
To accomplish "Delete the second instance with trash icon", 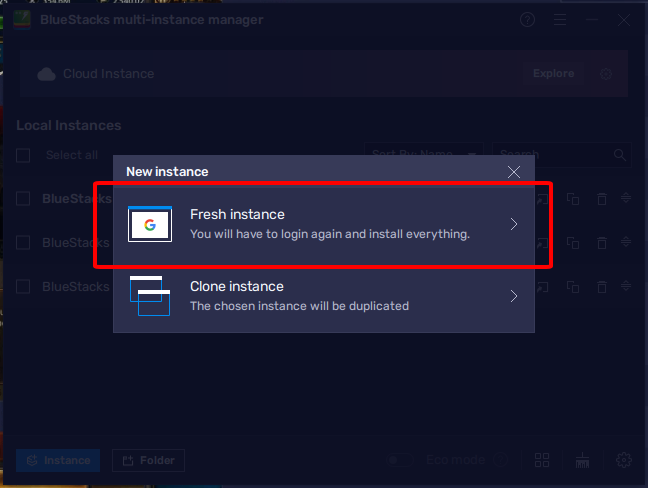I will coord(601,243).
